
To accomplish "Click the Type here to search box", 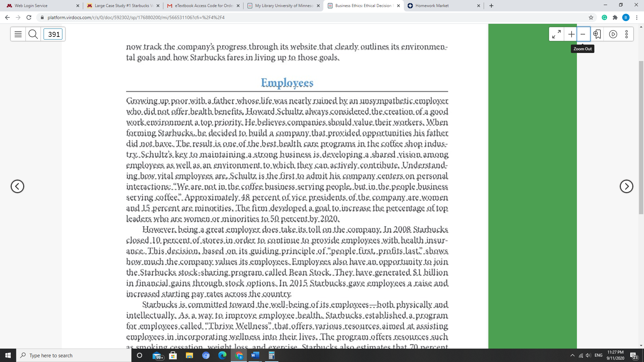I will (x=74, y=355).
